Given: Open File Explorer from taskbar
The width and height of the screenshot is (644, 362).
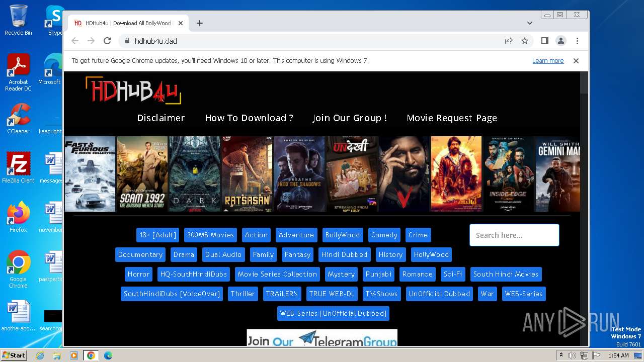Looking at the screenshot, I should point(57,355).
